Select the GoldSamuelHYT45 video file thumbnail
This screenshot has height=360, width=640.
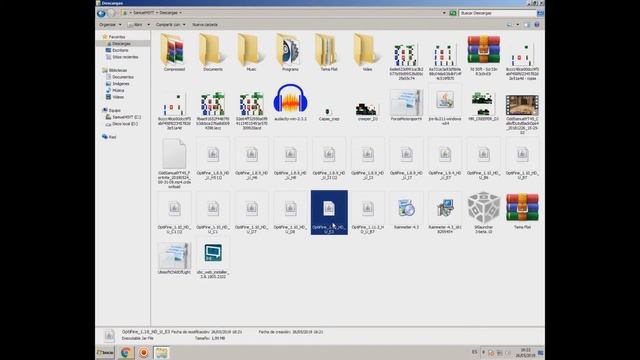pyautogui.click(x=522, y=112)
